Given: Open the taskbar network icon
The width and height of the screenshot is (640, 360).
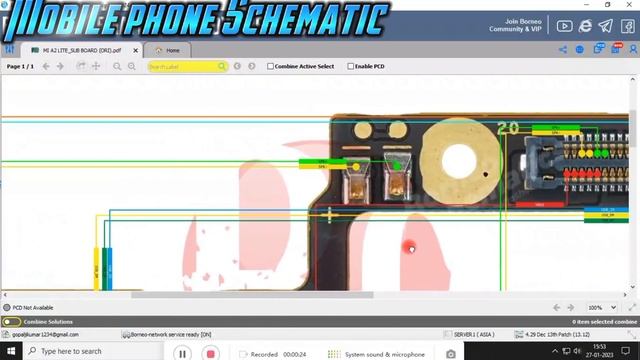Looking at the screenshot, I should tap(566, 351).
